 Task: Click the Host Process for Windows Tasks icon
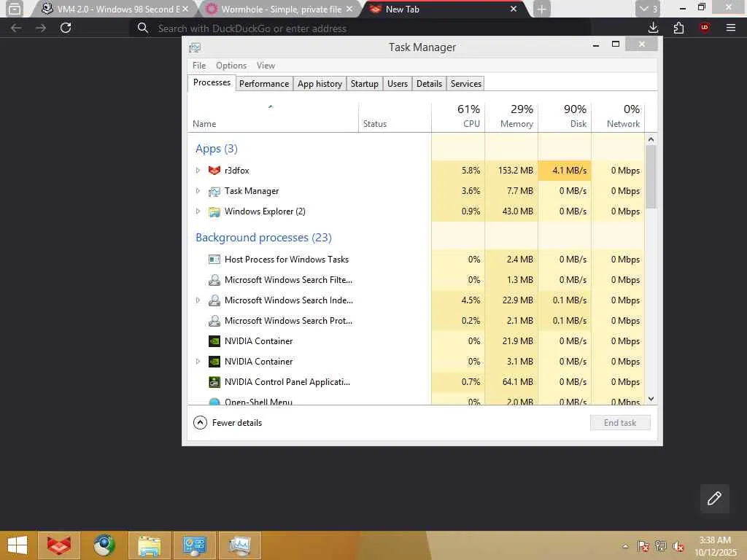[x=214, y=260]
